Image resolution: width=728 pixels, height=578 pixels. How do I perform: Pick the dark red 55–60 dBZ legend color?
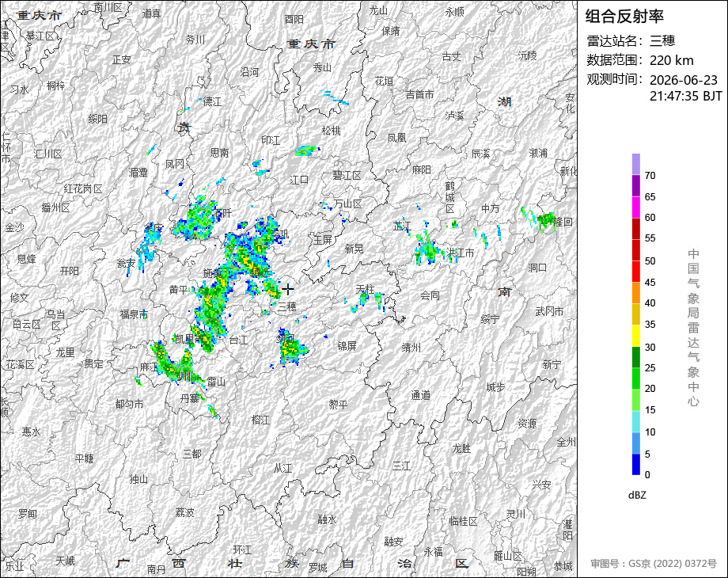coord(636,228)
